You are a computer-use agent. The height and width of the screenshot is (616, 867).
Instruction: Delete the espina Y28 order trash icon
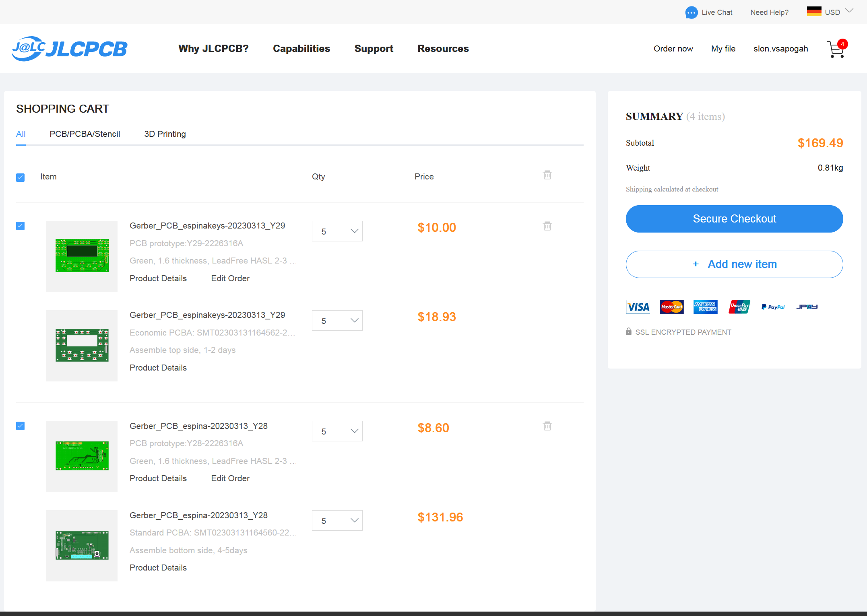[x=547, y=426]
